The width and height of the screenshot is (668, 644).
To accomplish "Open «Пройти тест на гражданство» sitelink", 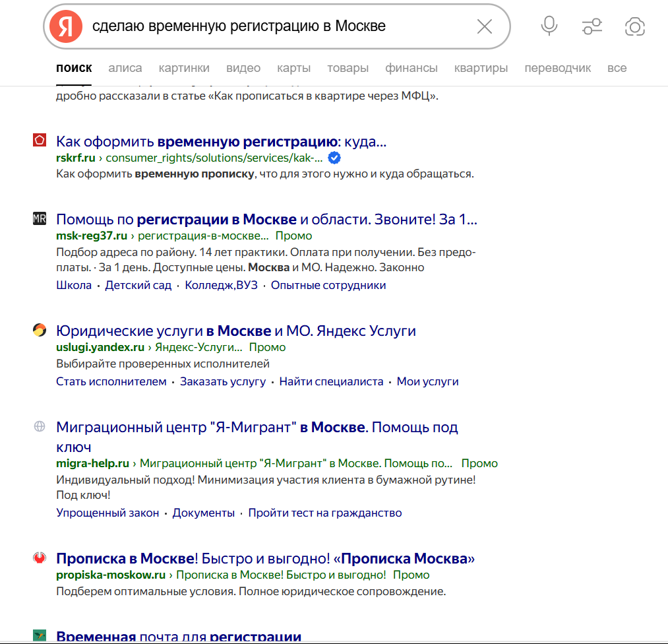I will (x=325, y=513).
